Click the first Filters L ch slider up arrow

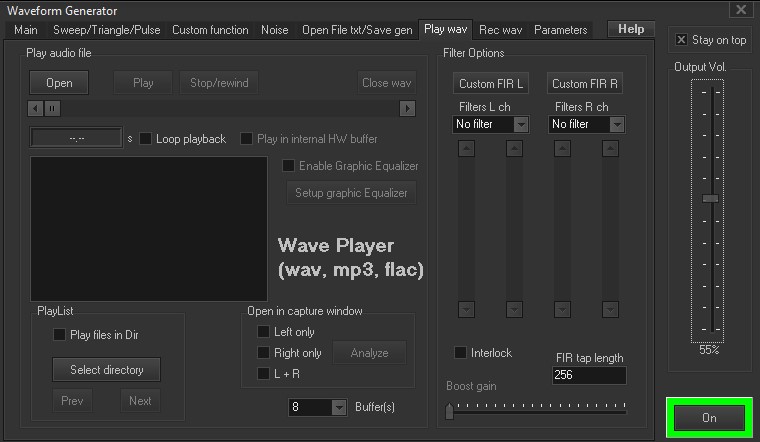[466, 148]
